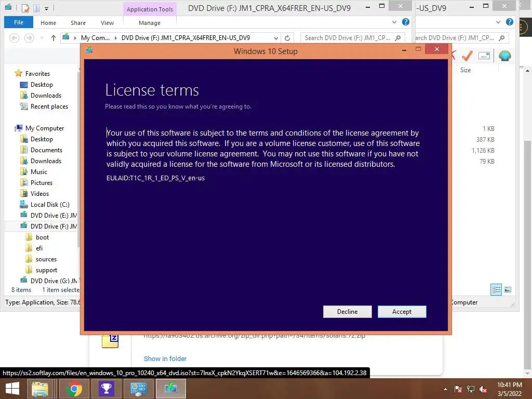Open File Explorer from taskbar
The image size is (532, 399).
[41, 389]
